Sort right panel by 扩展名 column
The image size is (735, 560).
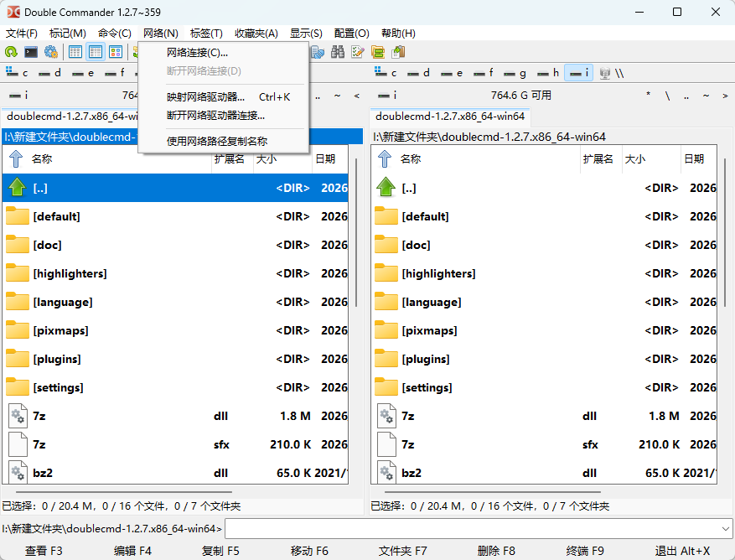tap(601, 158)
